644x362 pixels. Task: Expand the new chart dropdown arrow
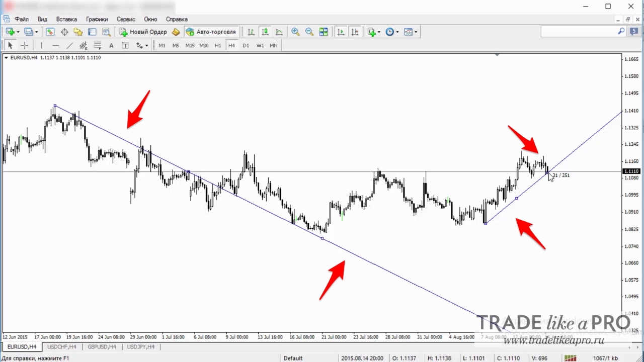(x=19, y=32)
